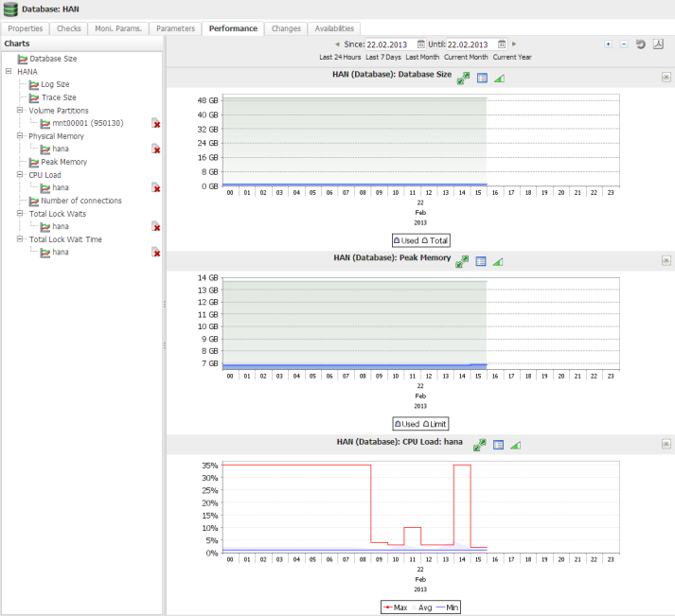The height and width of the screenshot is (616, 675).
Task: Show the Current Month range
Action: 466,57
